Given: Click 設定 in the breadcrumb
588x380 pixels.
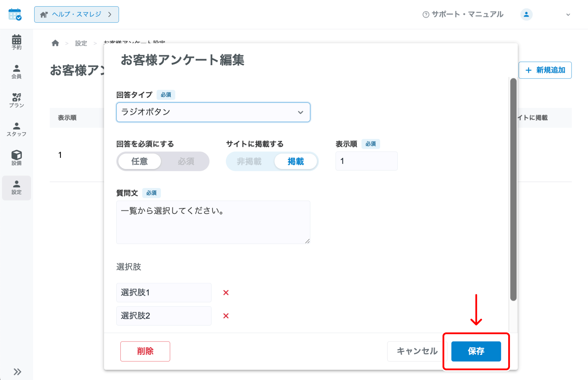Looking at the screenshot, I should tap(81, 43).
